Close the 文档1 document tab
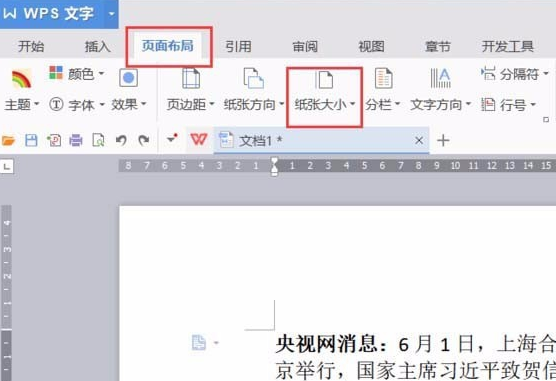This screenshot has width=556, height=381. coord(419,141)
